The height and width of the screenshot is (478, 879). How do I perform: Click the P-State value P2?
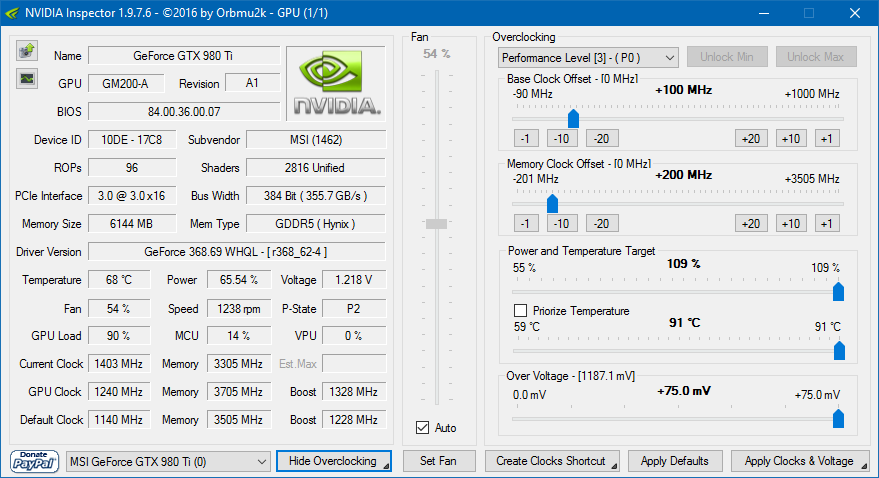[354, 309]
